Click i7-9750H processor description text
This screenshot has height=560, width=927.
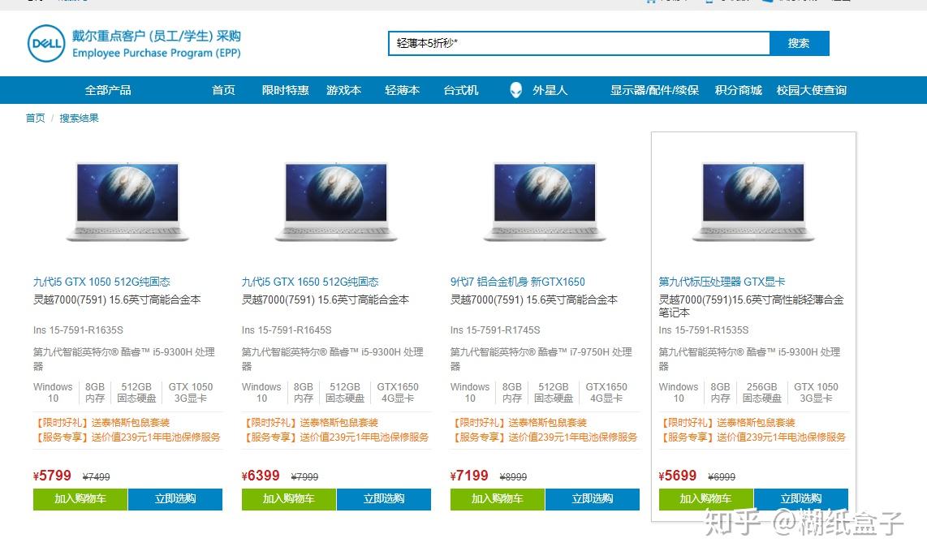point(541,359)
